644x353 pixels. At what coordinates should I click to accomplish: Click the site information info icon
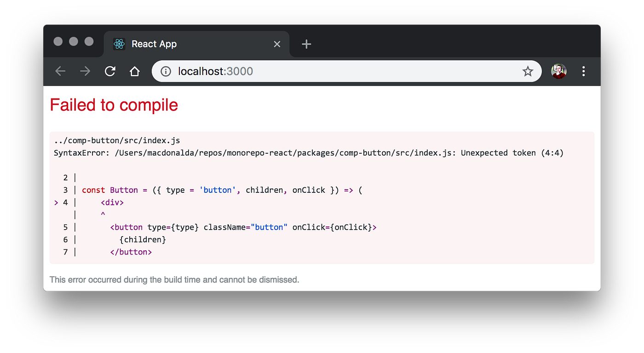tap(165, 71)
